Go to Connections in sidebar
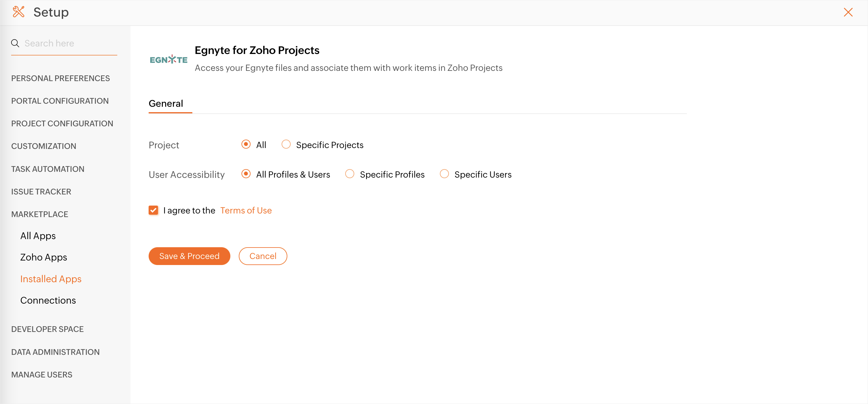Viewport: 868px width, 404px height. (48, 300)
